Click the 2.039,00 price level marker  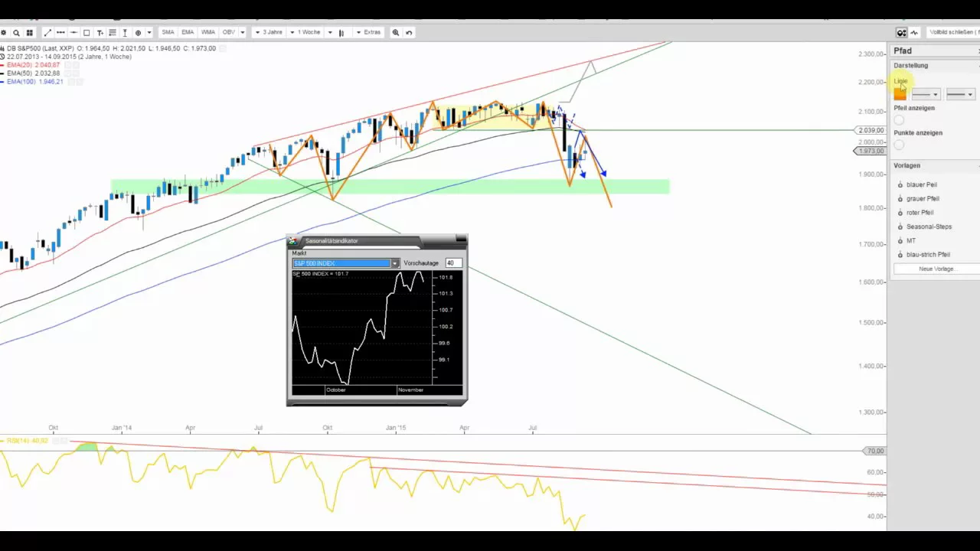[871, 130]
